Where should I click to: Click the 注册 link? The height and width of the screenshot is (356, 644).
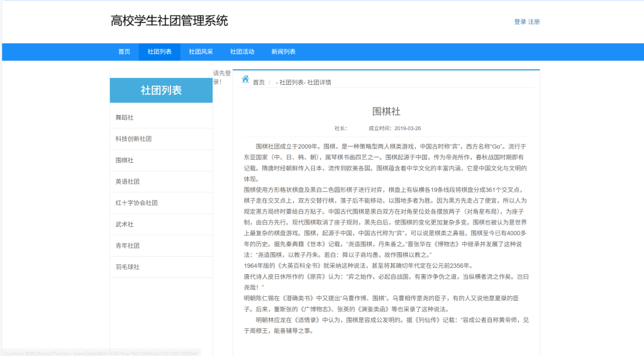534,22
